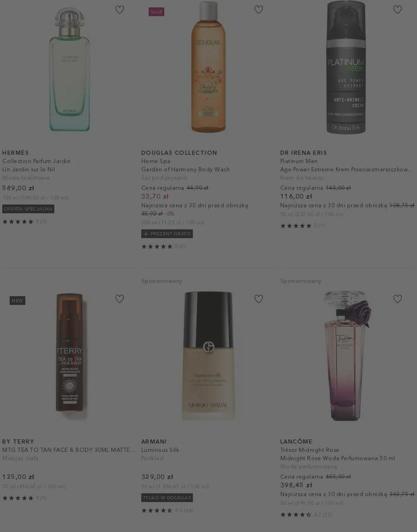The image size is (417, 532).
Task: Open the Midnight Rose Woda Perfumowana 50 ml link
Action: click(338, 458)
